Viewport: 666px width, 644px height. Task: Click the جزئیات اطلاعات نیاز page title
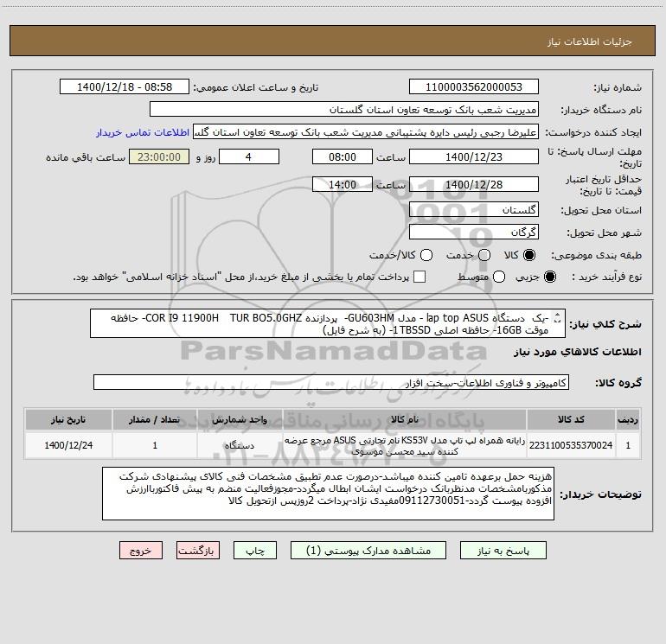click(x=590, y=41)
